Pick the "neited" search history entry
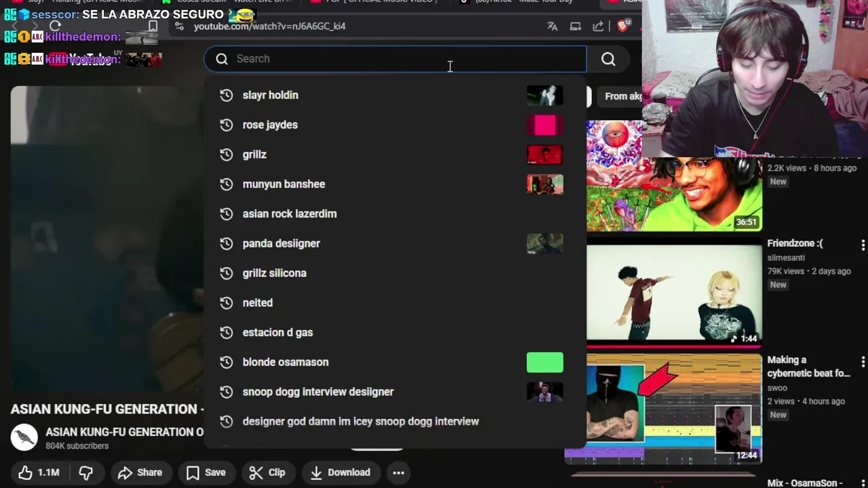This screenshot has height=488, width=868. (395, 303)
